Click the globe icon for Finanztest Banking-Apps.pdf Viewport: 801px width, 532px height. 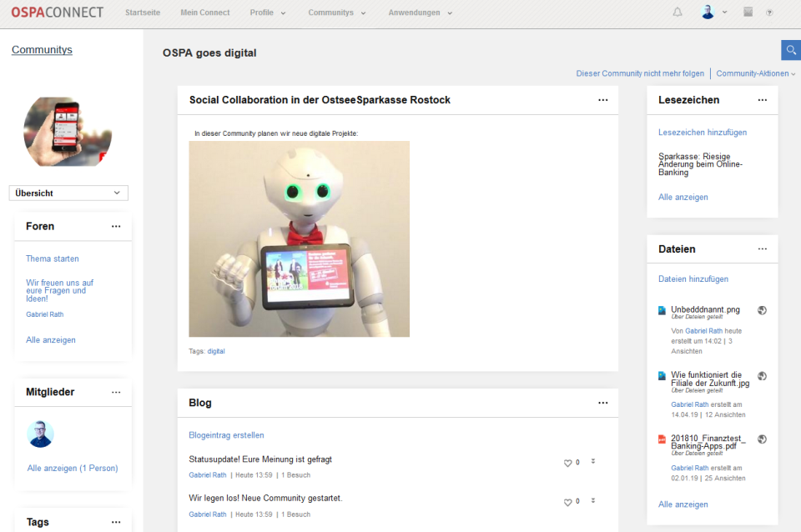coord(762,439)
